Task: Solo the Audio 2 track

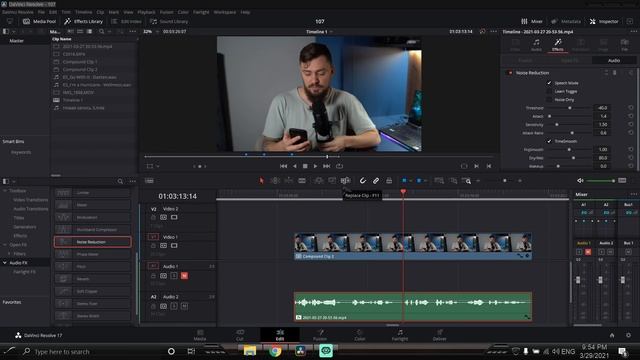Action: pos(174,306)
